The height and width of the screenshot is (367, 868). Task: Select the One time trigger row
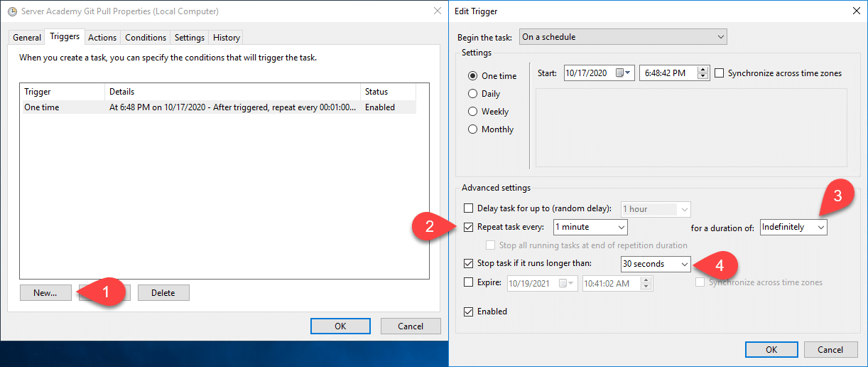pos(213,107)
